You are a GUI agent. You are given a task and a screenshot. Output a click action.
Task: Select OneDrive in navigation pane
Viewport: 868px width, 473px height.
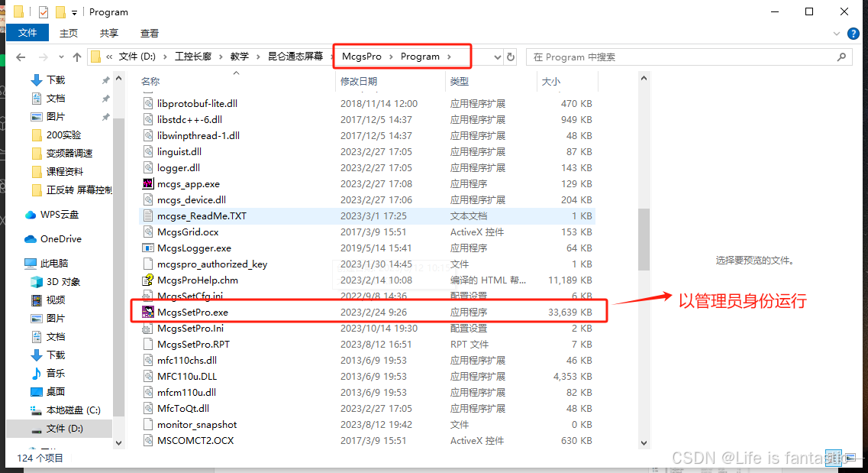tap(60, 238)
